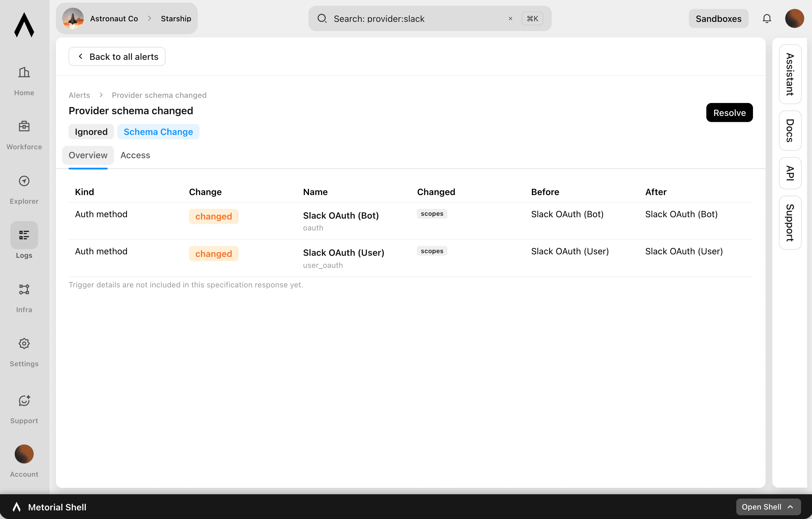The width and height of the screenshot is (812, 519).
Task: Go back to all alerts
Action: [x=117, y=57]
